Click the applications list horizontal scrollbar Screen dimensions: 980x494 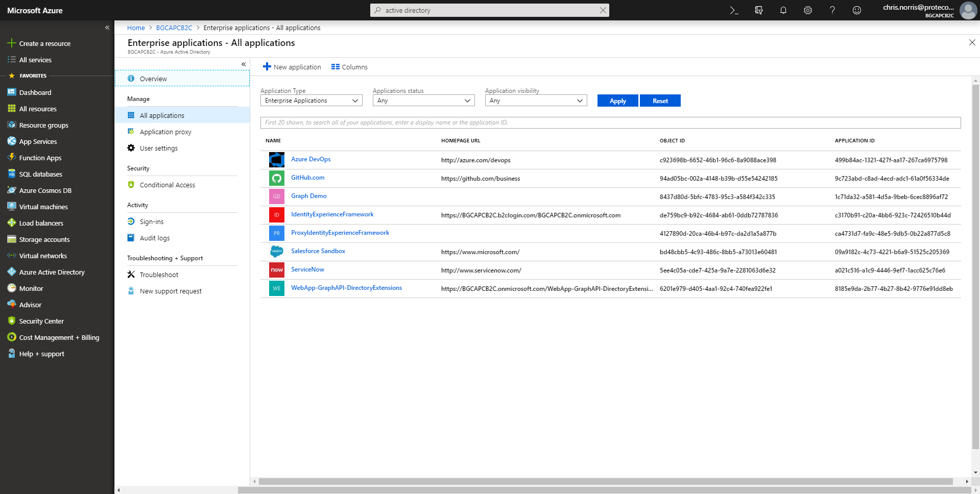coord(606,481)
